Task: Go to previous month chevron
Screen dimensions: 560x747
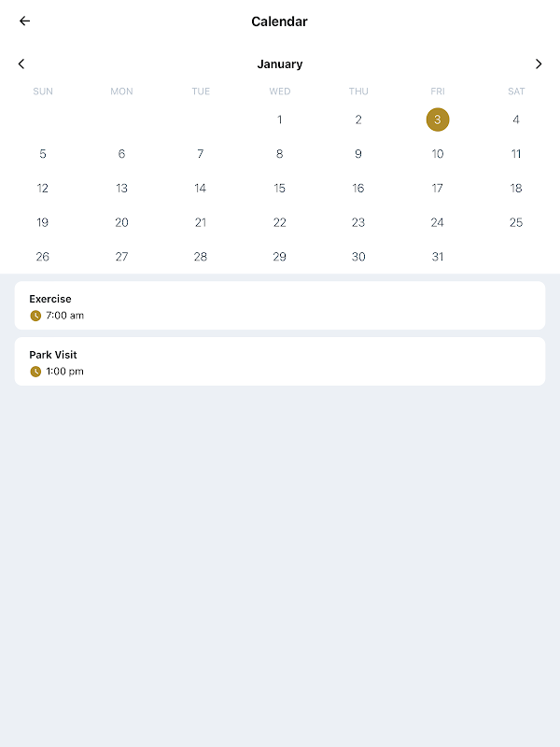Action: pyautogui.click(x=21, y=63)
